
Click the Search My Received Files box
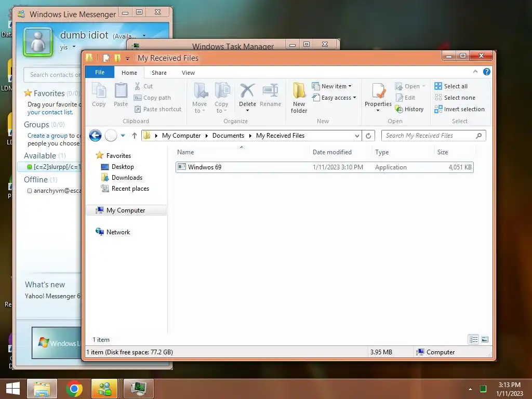point(433,136)
